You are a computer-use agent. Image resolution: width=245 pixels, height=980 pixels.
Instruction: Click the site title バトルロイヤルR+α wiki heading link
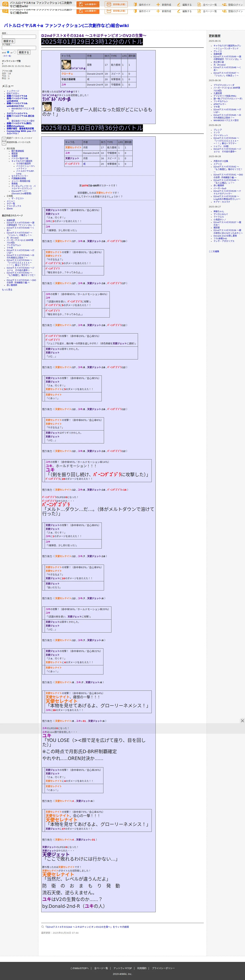[66, 26]
